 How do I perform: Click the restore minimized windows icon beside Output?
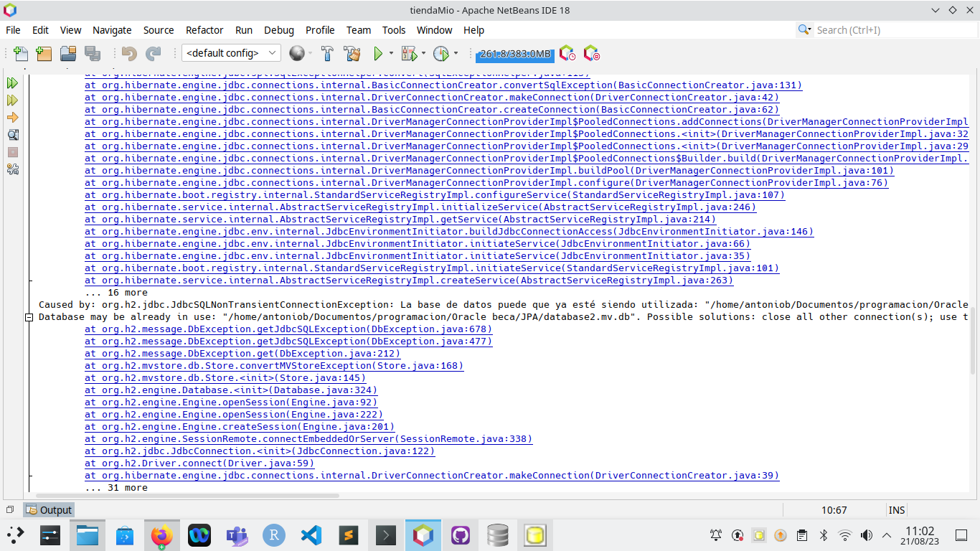pos(10,510)
